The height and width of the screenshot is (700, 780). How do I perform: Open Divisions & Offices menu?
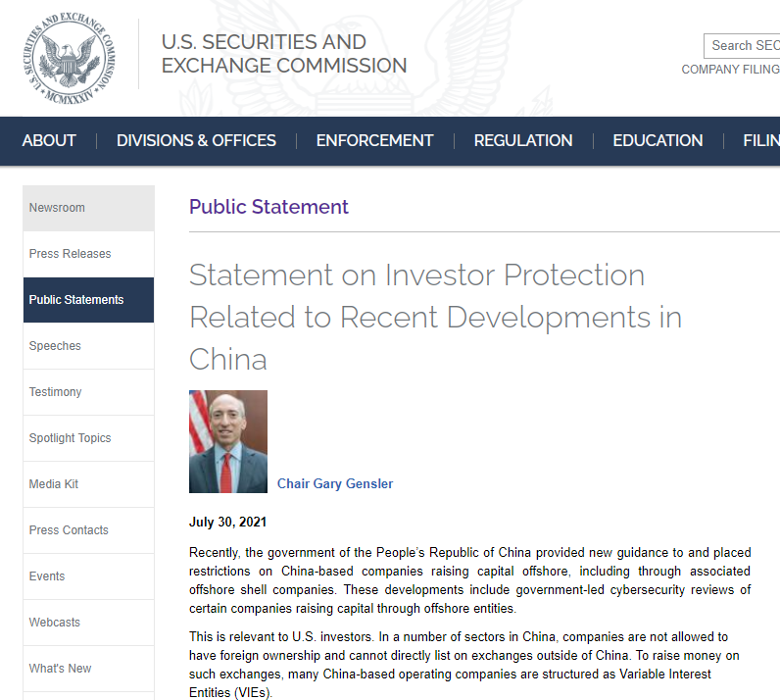pyautogui.click(x=196, y=140)
